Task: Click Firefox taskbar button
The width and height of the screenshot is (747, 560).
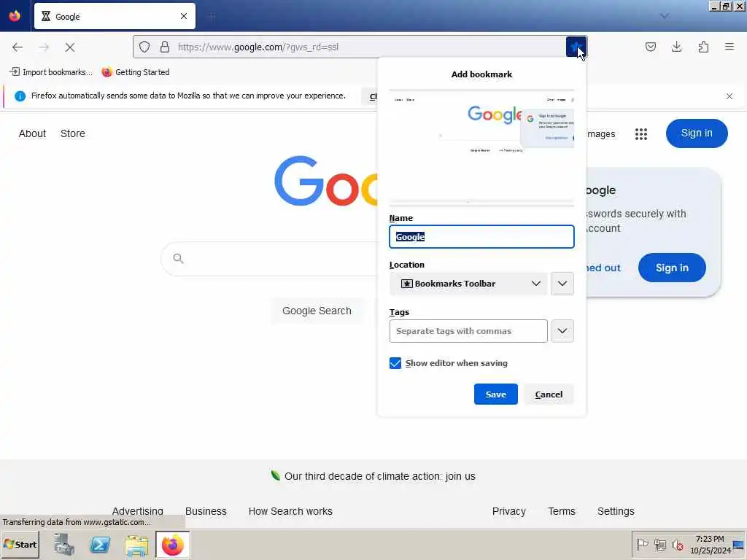Action: (172, 545)
